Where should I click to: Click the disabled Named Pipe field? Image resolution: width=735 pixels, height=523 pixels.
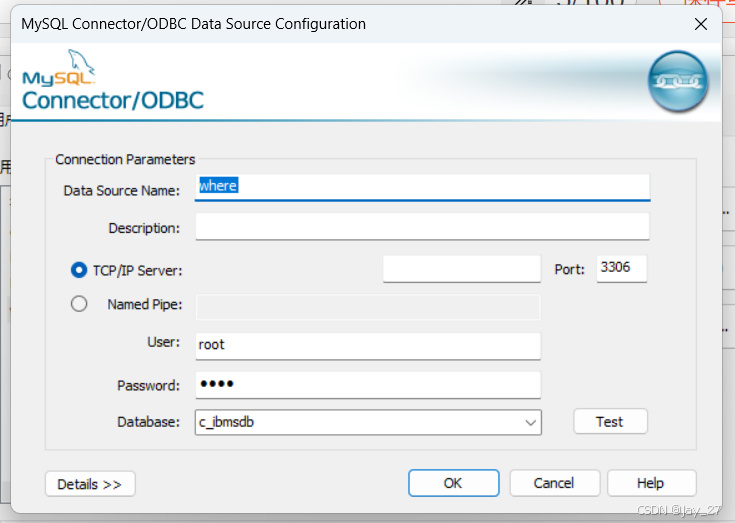368,307
